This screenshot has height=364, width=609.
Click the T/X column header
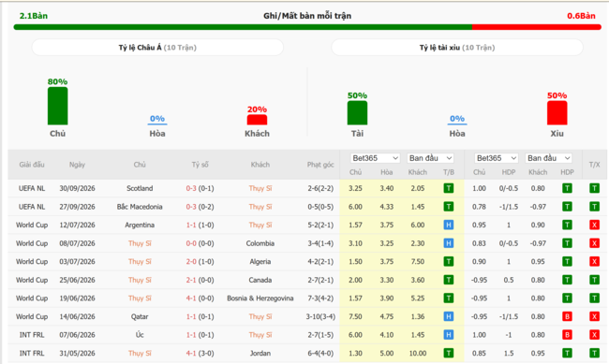594,165
